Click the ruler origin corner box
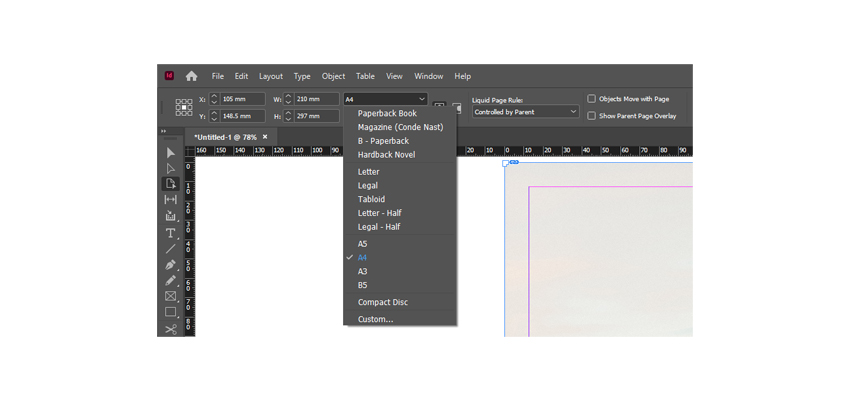 coord(190,151)
